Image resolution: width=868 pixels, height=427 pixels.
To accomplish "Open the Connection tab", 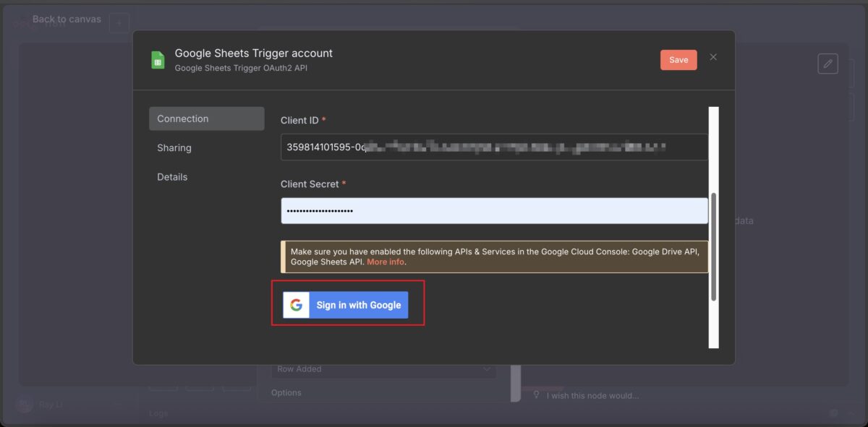I will coord(207,118).
